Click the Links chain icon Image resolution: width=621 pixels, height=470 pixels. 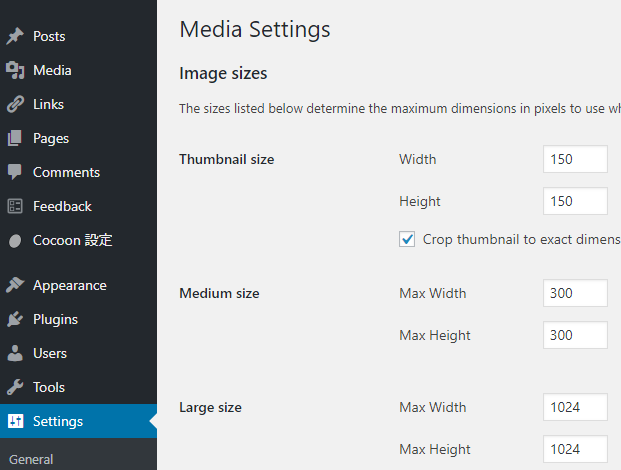(15, 105)
